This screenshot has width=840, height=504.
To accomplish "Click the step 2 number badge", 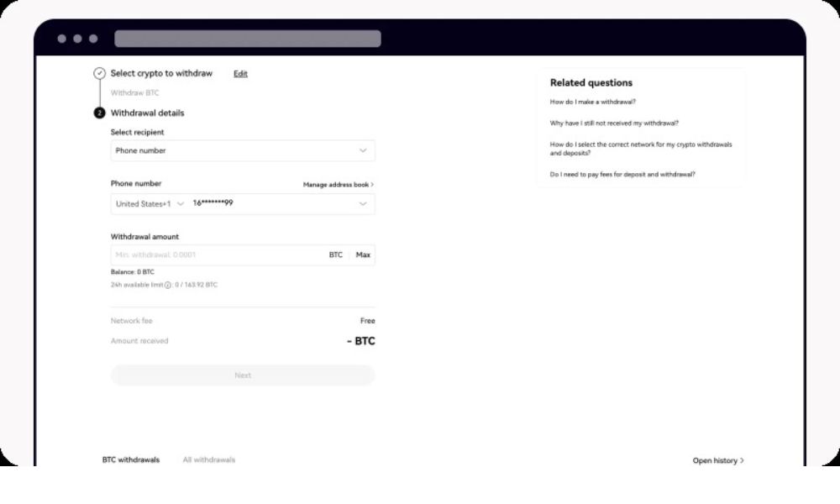I will point(100,113).
